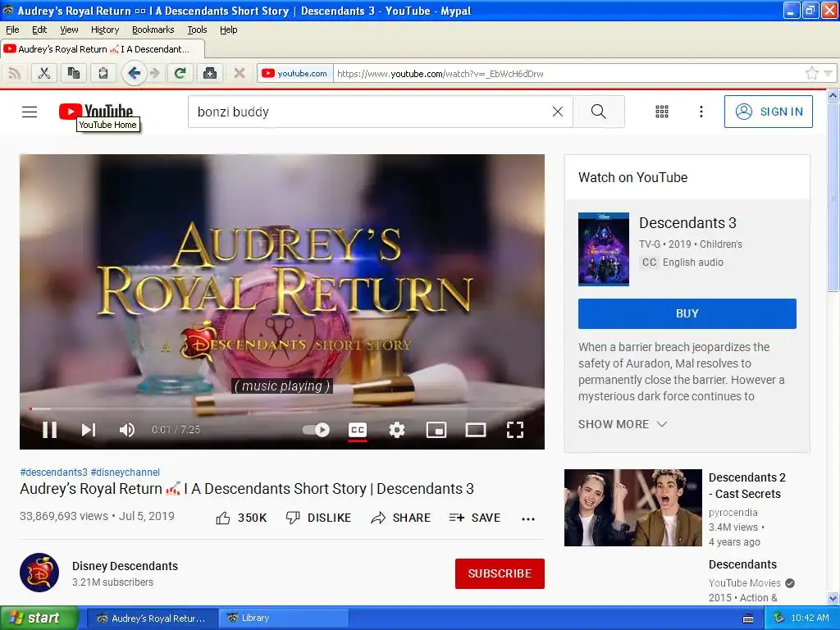This screenshot has height=630, width=840.
Task: Open the Tools menu
Action: tap(197, 30)
